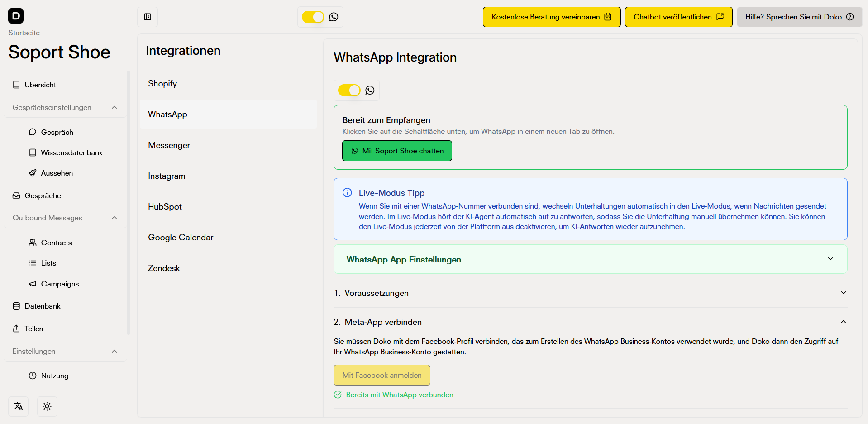Select Shopify integration

point(228,84)
